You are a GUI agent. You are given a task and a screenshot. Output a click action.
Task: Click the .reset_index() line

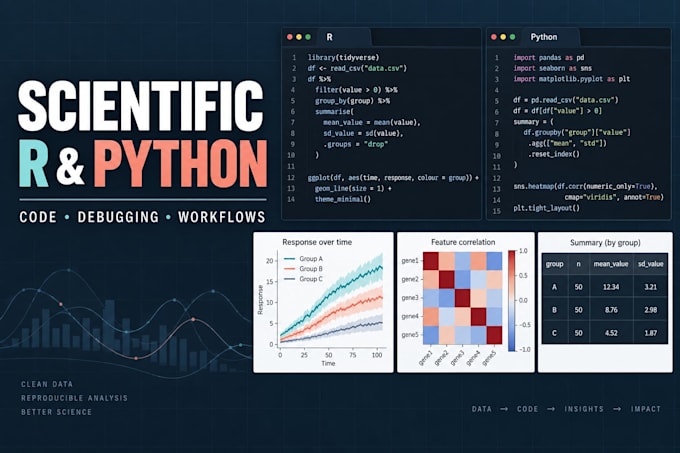click(554, 154)
